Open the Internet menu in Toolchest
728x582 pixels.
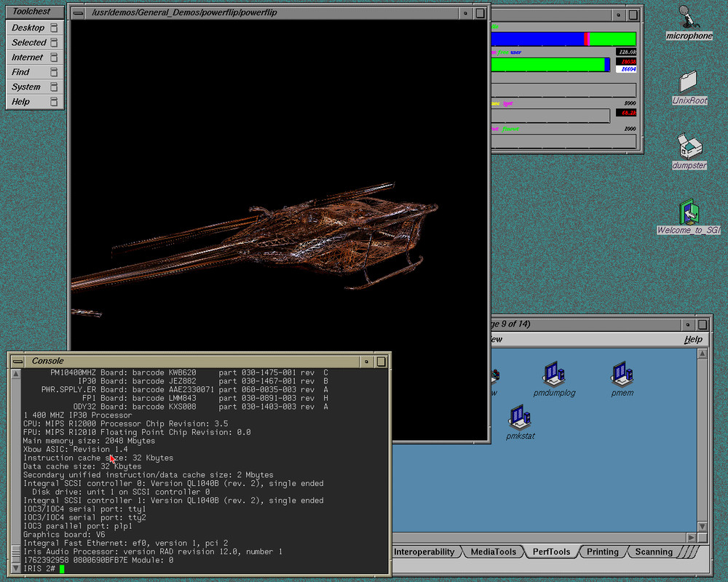tap(28, 57)
